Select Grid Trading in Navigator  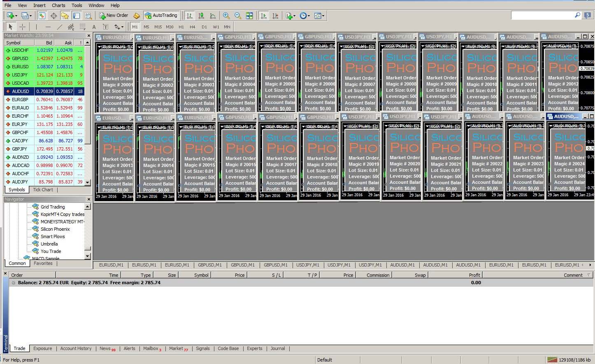coord(53,207)
